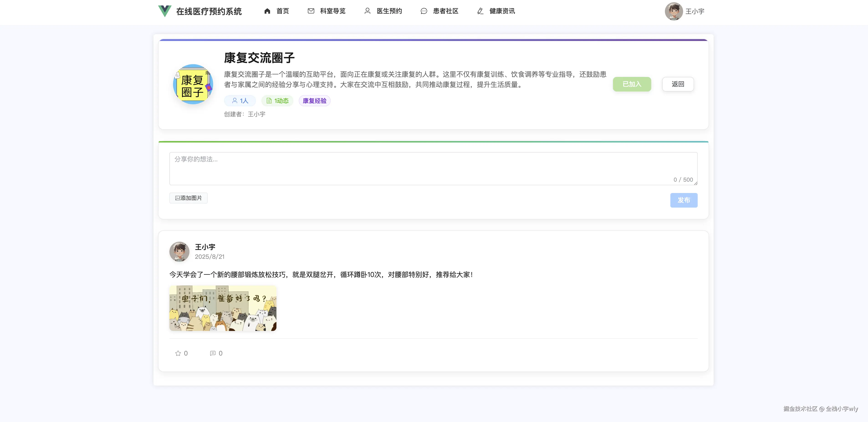Viewport: 868px width, 422px height.
Task: Click the 返回 button
Action: [x=678, y=84]
